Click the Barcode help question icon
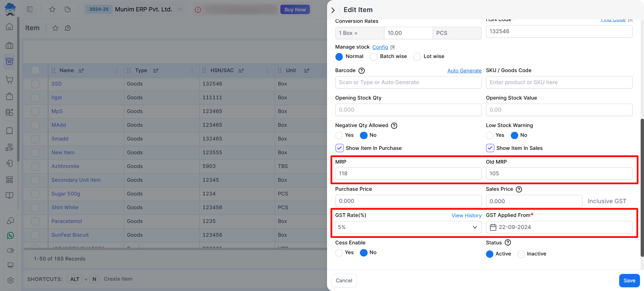The height and width of the screenshot is (291, 644). (x=361, y=71)
